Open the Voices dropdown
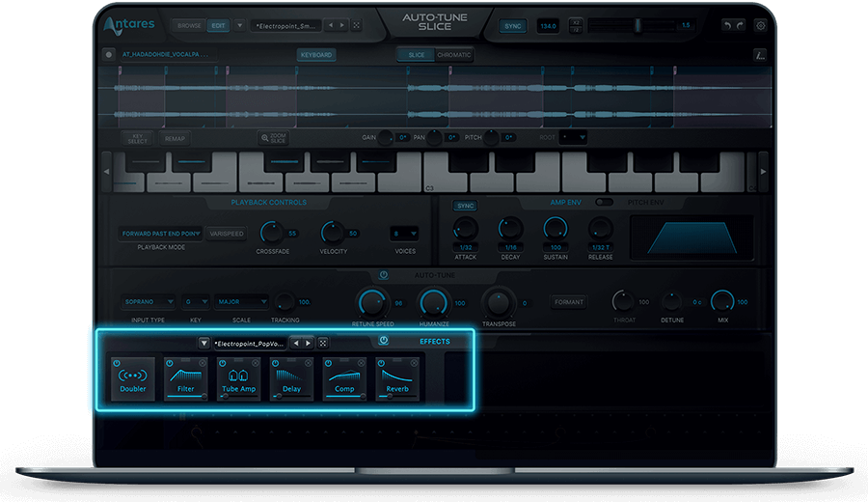The height and width of the screenshot is (502, 868). (x=405, y=234)
